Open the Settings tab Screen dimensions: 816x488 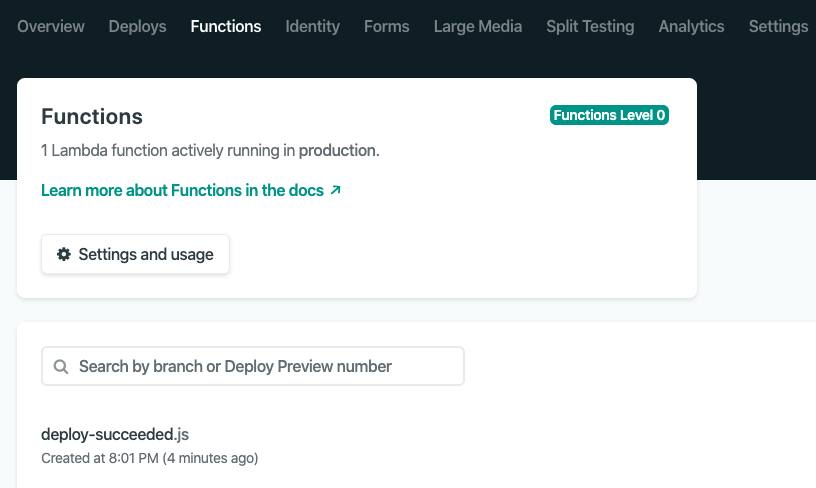(x=778, y=26)
